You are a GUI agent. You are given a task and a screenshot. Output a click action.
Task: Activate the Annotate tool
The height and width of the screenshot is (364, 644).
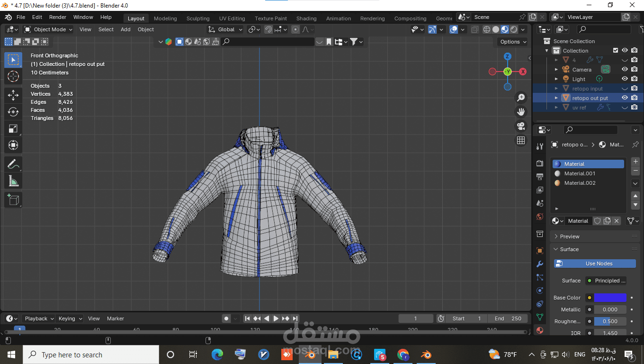13,164
